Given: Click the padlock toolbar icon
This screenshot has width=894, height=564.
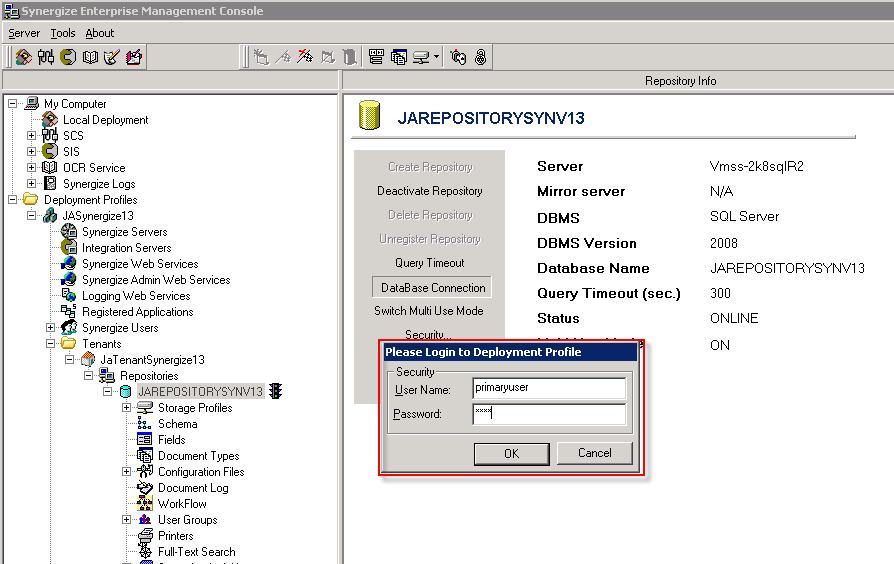Looking at the screenshot, I should coord(481,57).
